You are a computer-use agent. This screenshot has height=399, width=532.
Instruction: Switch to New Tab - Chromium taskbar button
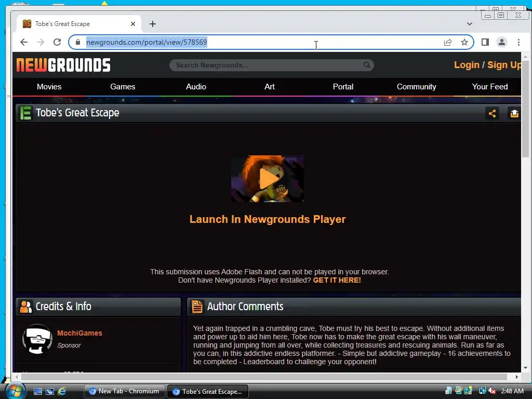pyautogui.click(x=124, y=391)
